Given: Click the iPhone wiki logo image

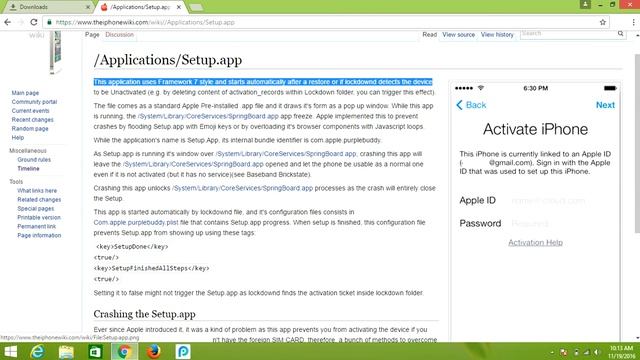Looking at the screenshot, I should click(56, 53).
